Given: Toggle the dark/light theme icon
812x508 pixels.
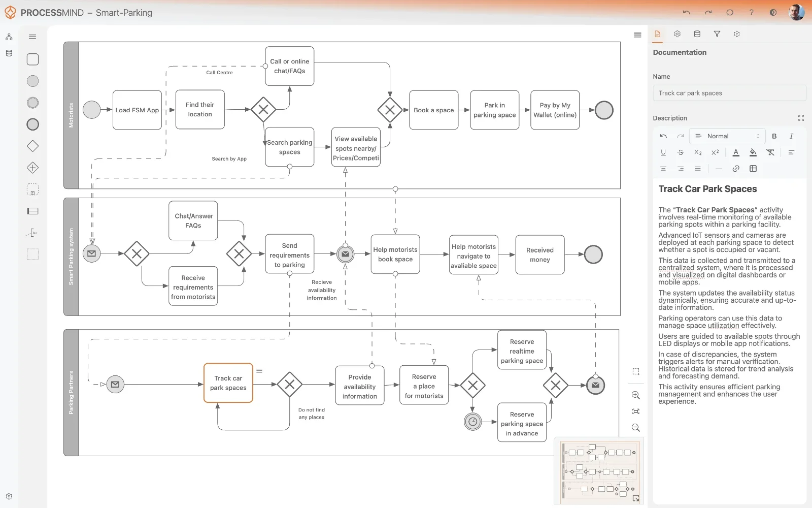Looking at the screenshot, I should [773, 12].
